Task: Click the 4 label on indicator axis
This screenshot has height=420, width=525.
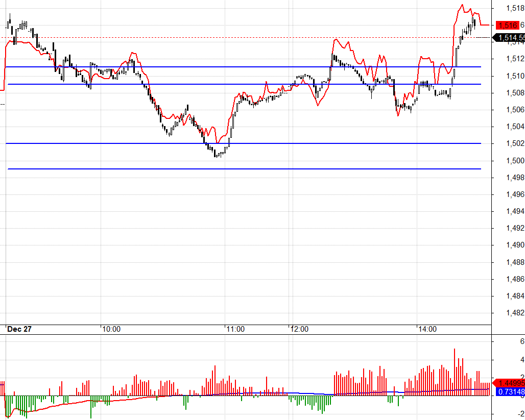Action: [x=522, y=360]
